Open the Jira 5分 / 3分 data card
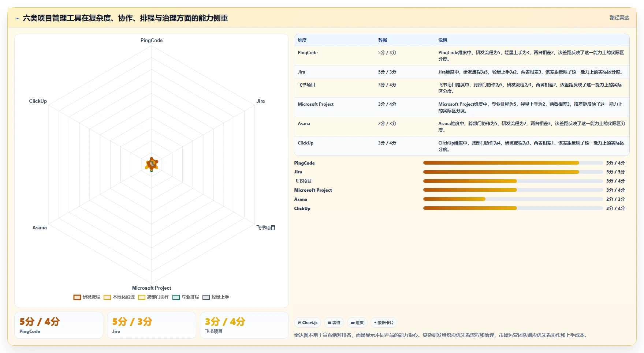 pos(152,325)
